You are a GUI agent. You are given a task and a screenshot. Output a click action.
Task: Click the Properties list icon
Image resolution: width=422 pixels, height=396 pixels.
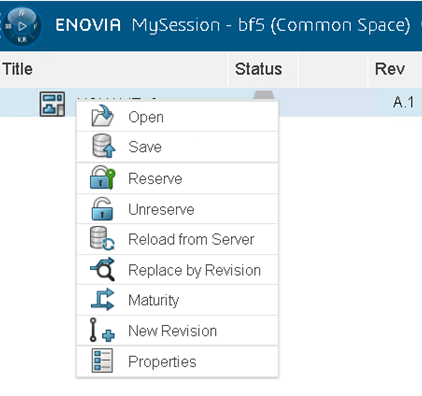click(102, 360)
